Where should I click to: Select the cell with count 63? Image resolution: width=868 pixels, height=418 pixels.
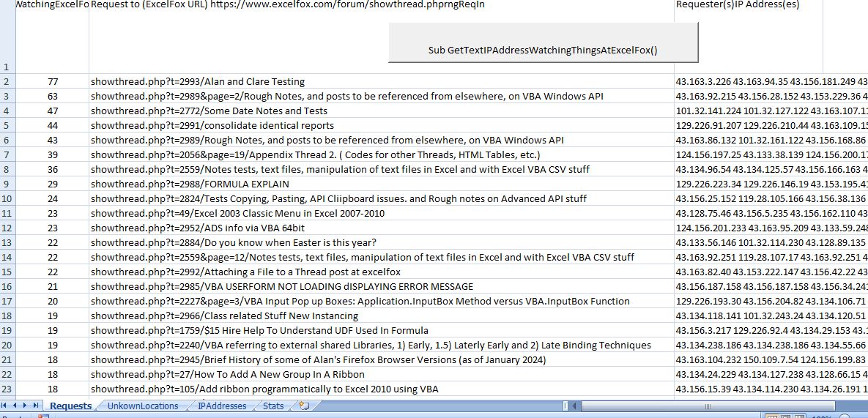(x=53, y=96)
